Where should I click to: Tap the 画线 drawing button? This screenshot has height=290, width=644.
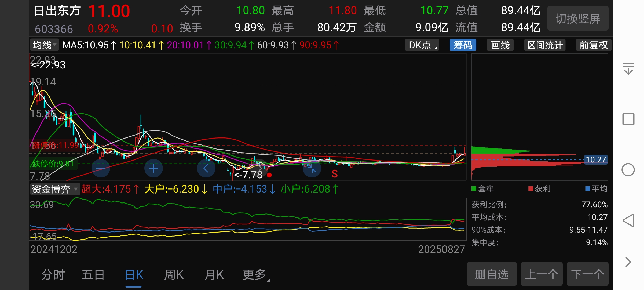pyautogui.click(x=500, y=45)
